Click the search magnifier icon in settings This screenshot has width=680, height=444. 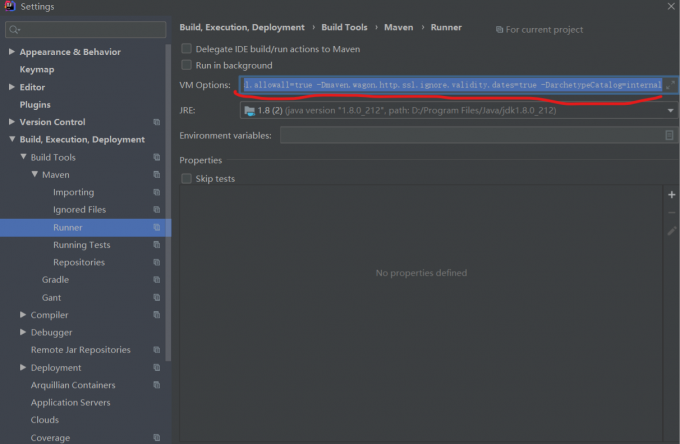click(14, 29)
